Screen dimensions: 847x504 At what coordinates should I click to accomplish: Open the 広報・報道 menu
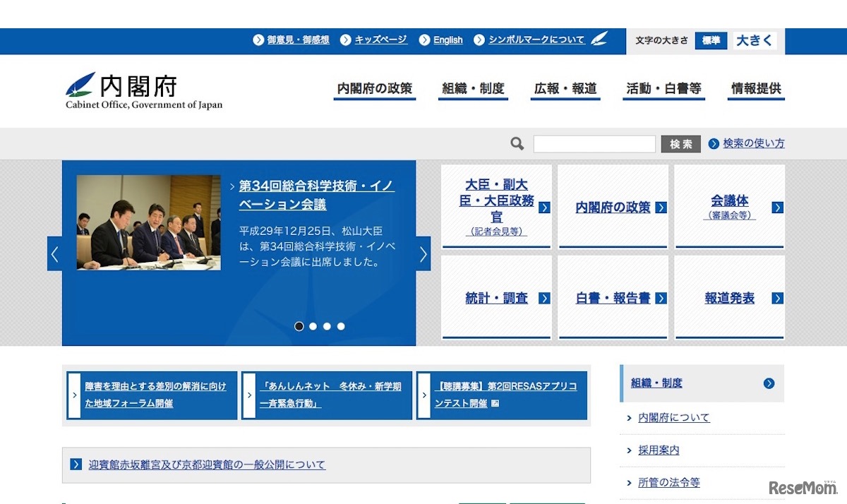click(x=565, y=89)
